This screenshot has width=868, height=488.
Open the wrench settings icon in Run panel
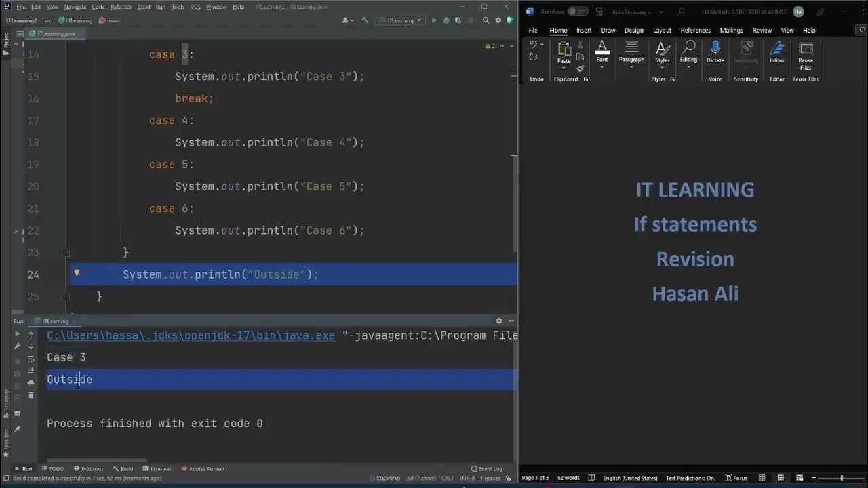pos(18,346)
